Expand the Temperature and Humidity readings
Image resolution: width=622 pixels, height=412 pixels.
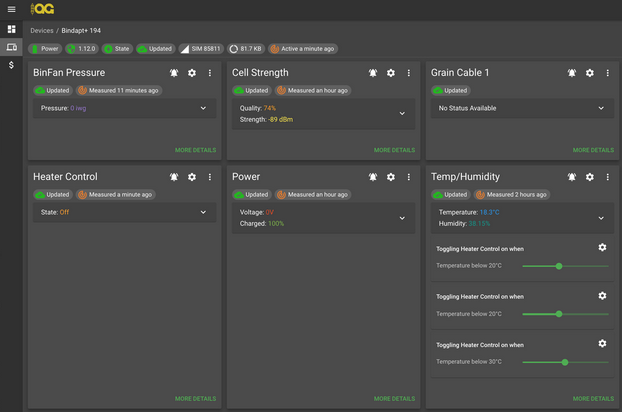[x=601, y=218]
